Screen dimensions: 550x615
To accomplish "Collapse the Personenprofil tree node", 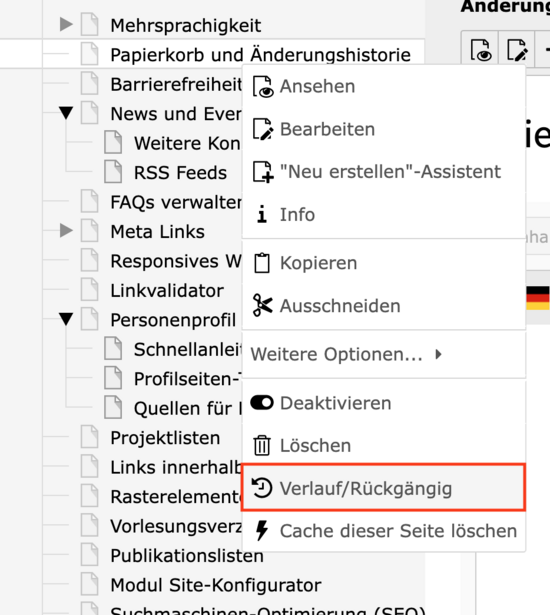I will (66, 319).
